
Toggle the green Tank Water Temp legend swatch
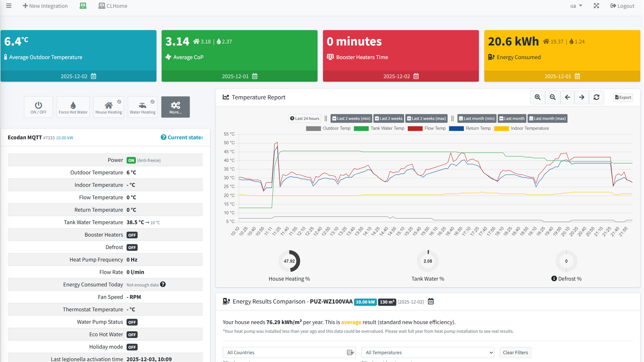point(361,128)
